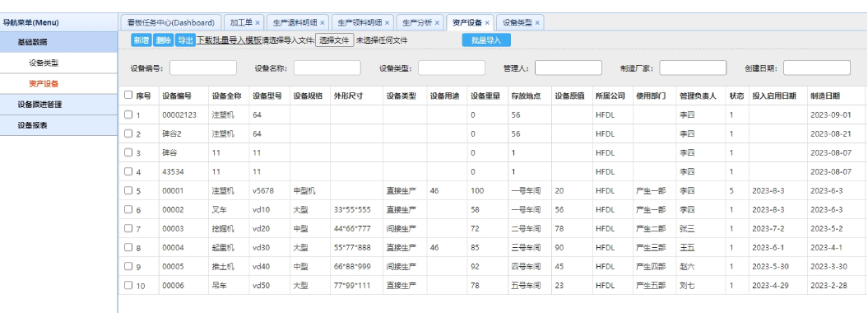
Task: Focus the 设备名称 search field
Action: tap(327, 68)
